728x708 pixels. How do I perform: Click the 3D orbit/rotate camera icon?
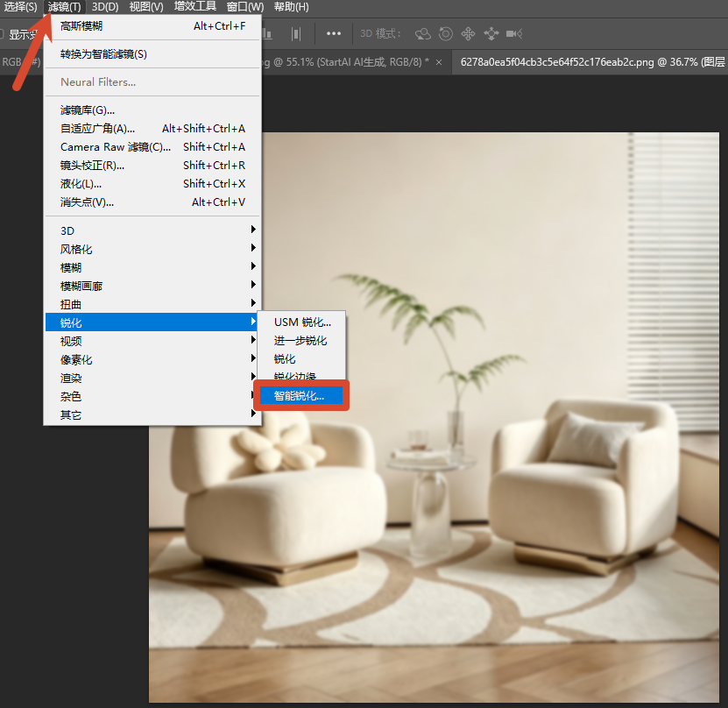point(423,34)
